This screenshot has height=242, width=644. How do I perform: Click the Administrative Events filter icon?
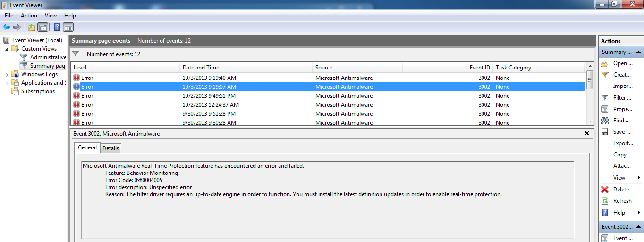(x=24, y=57)
